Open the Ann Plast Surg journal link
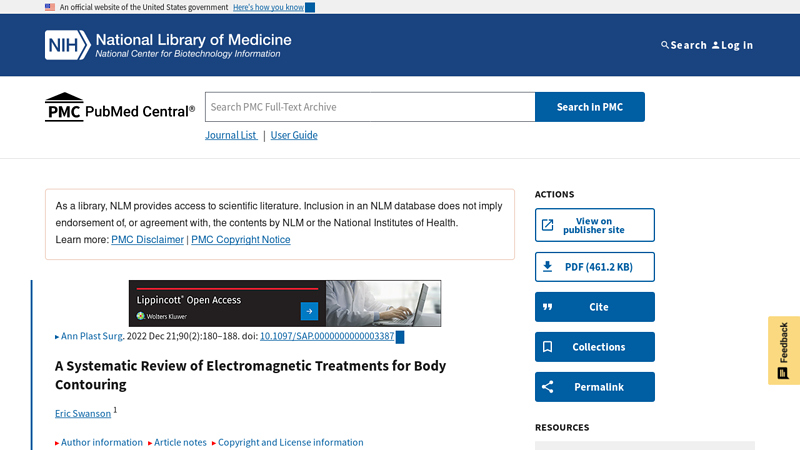 tap(91, 336)
